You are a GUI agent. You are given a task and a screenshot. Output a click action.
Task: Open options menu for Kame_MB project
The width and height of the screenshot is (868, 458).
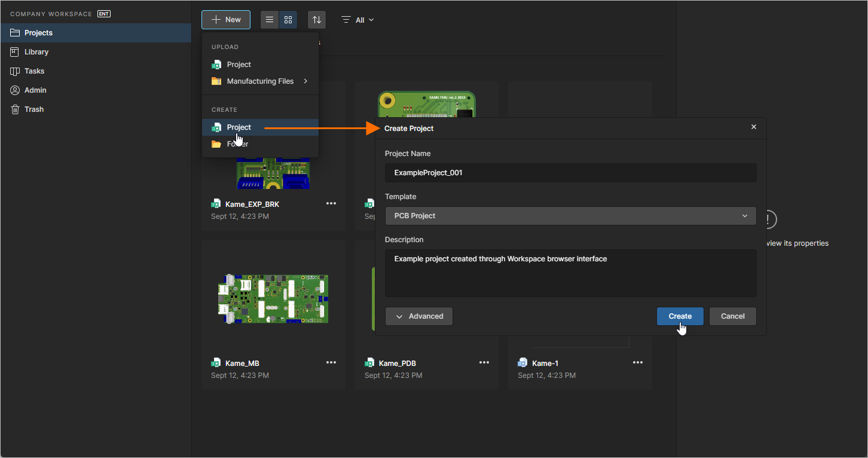point(331,362)
